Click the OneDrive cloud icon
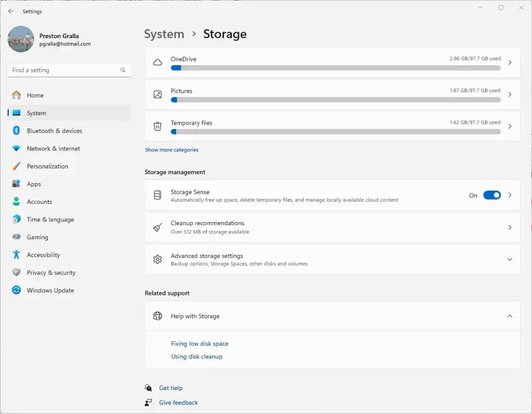 point(157,62)
